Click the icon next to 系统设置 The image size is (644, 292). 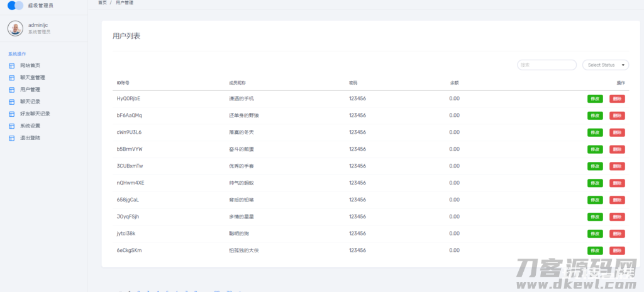point(11,126)
